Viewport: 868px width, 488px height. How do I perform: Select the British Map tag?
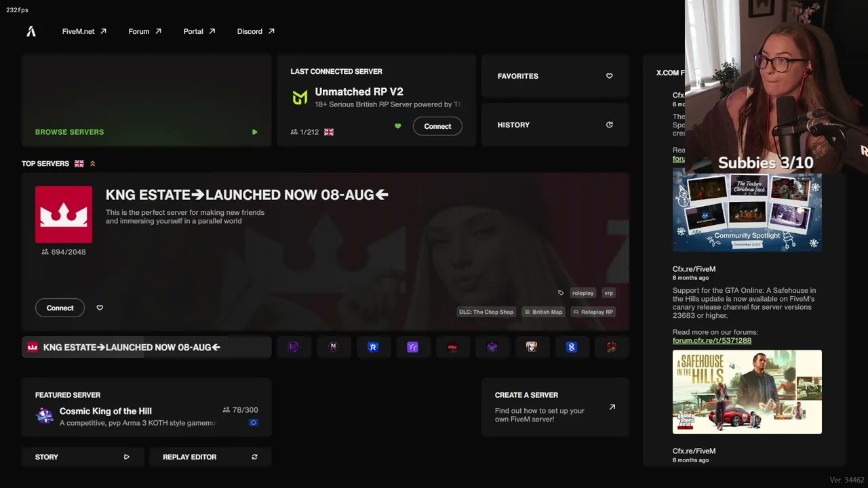coord(542,312)
